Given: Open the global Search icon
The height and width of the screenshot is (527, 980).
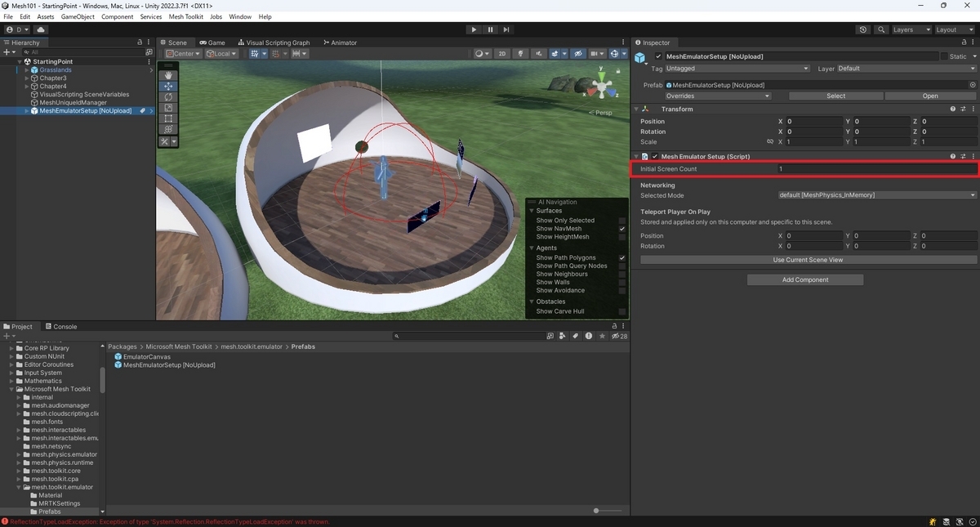Looking at the screenshot, I should point(881,29).
